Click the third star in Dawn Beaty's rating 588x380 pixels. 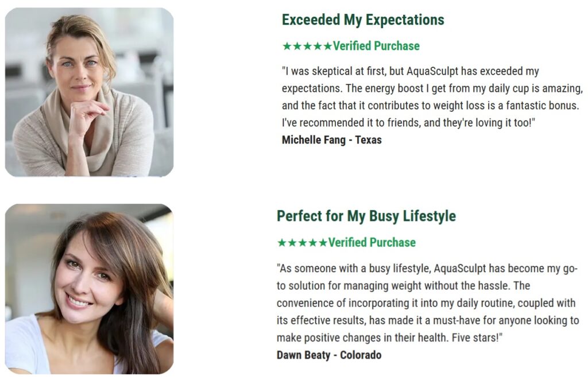(x=302, y=243)
